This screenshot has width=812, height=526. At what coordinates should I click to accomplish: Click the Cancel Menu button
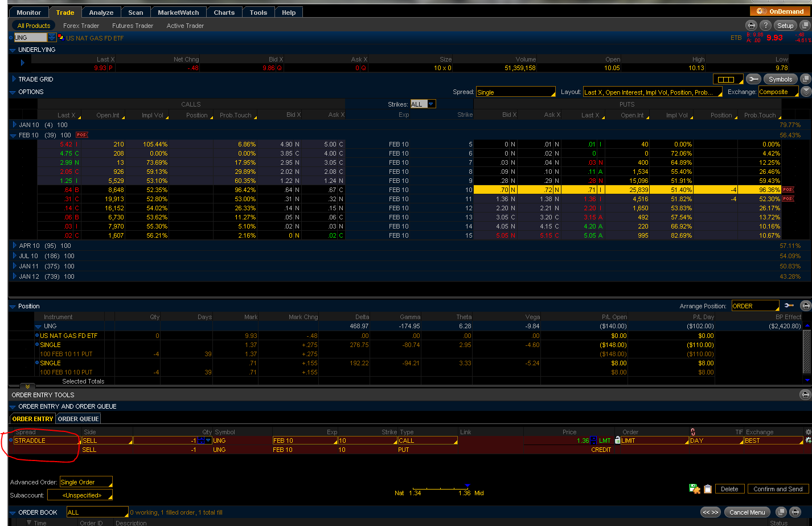tap(747, 512)
